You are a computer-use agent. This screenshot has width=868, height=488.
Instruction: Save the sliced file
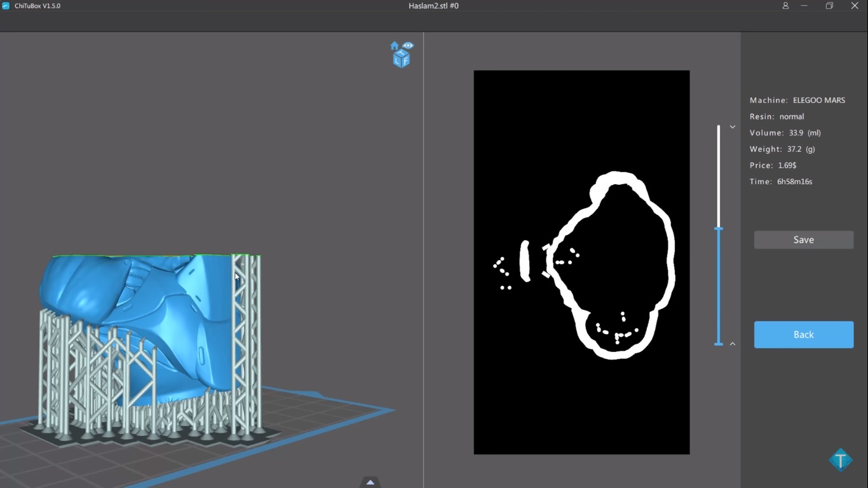tap(804, 240)
